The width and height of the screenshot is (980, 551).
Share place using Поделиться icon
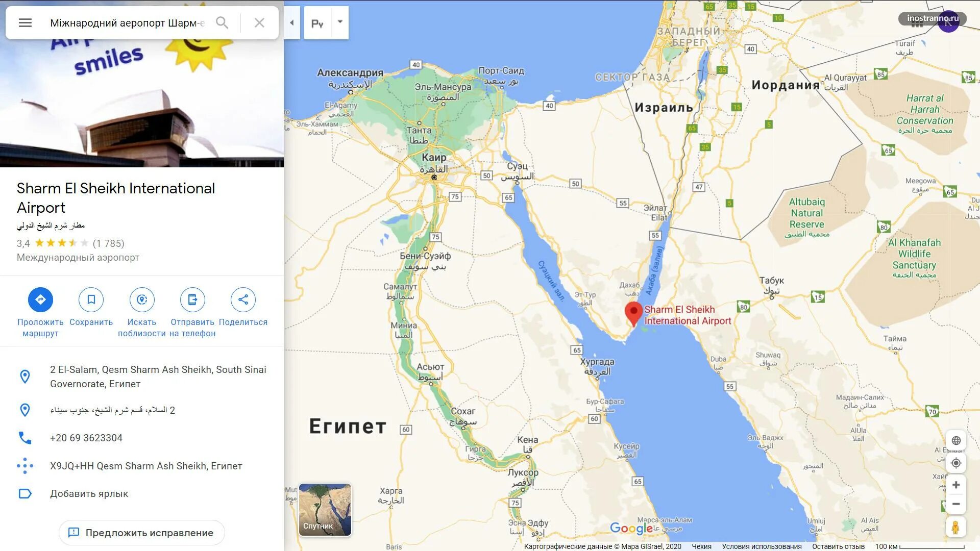(x=243, y=299)
